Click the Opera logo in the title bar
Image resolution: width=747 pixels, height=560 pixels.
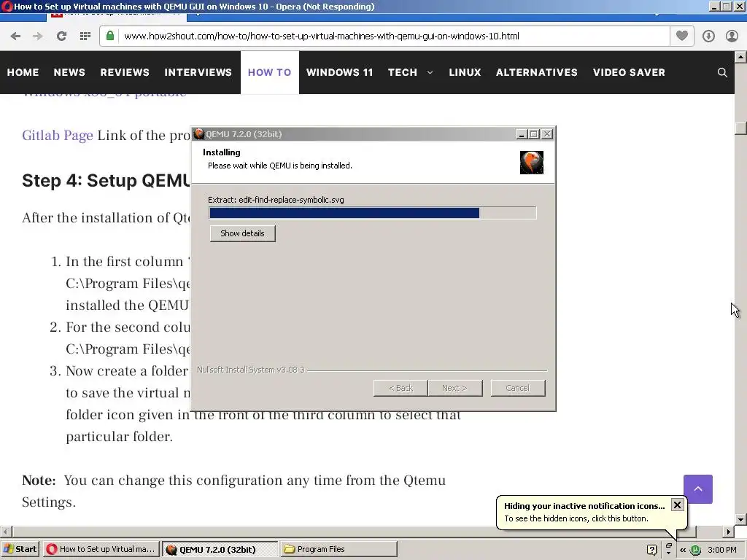(7, 6)
